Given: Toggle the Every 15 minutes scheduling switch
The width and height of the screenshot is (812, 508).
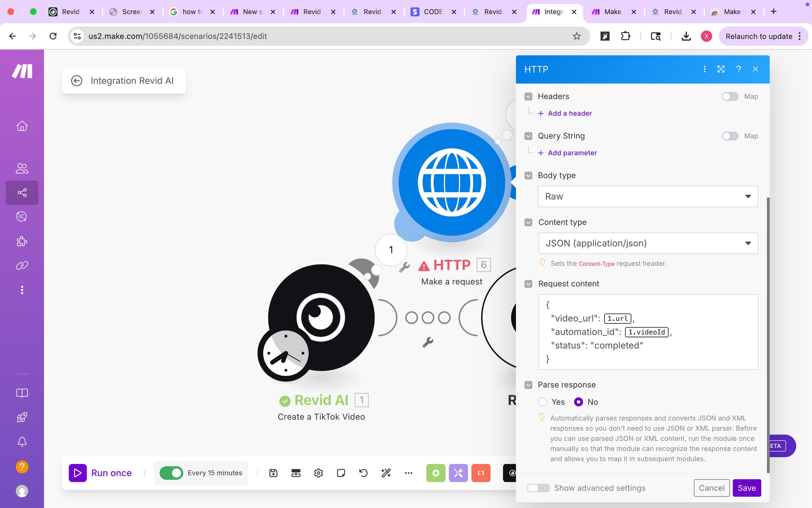Looking at the screenshot, I should tap(171, 473).
